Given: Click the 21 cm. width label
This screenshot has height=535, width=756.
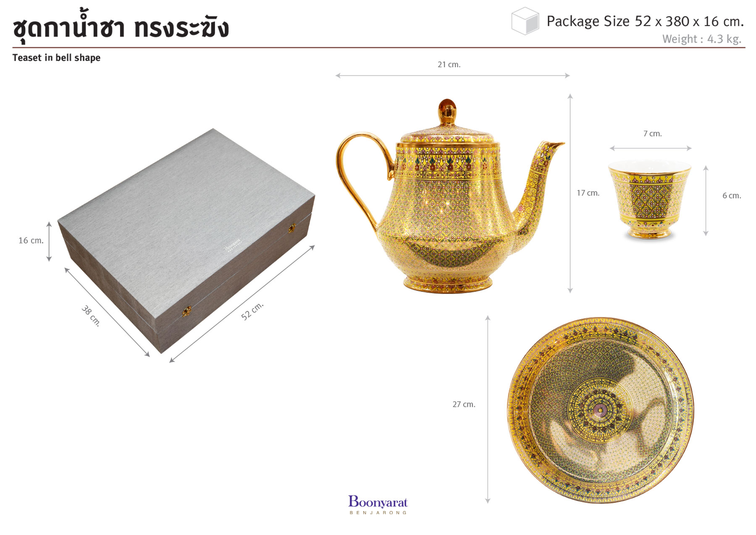Looking at the screenshot, I should (449, 65).
